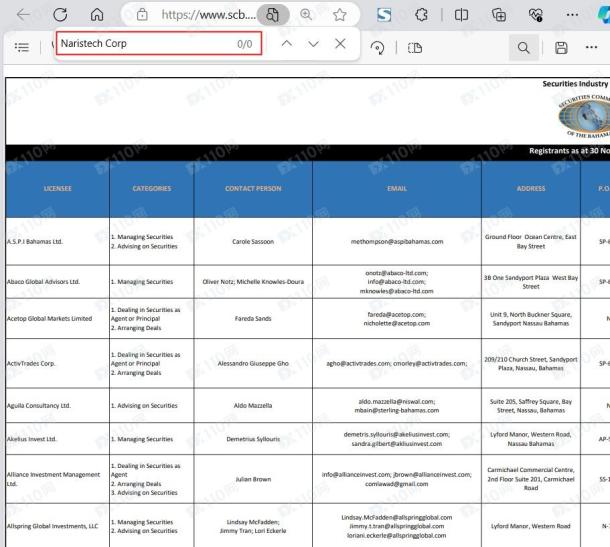610x547 pixels.
Task: Open PDF table of contents icon
Action: click(22, 47)
